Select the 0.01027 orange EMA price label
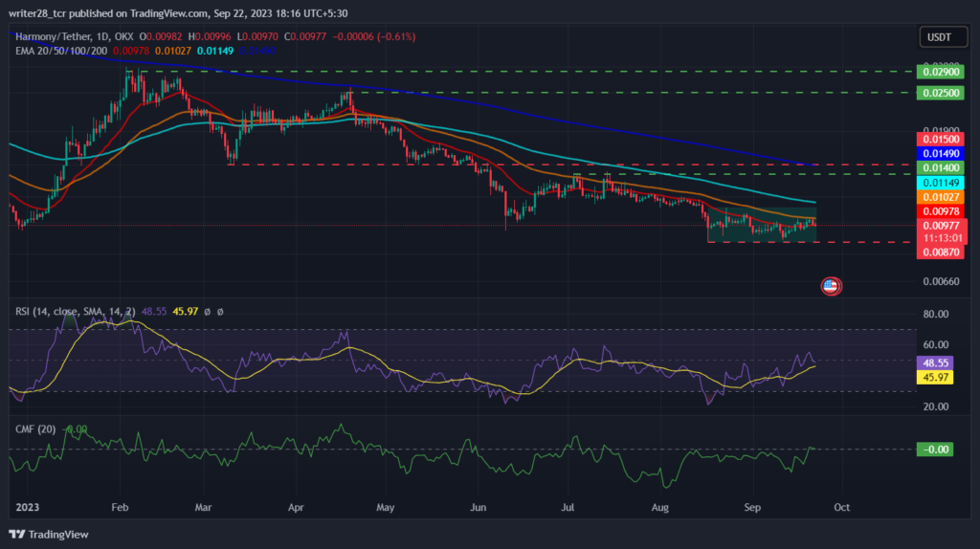 [941, 197]
